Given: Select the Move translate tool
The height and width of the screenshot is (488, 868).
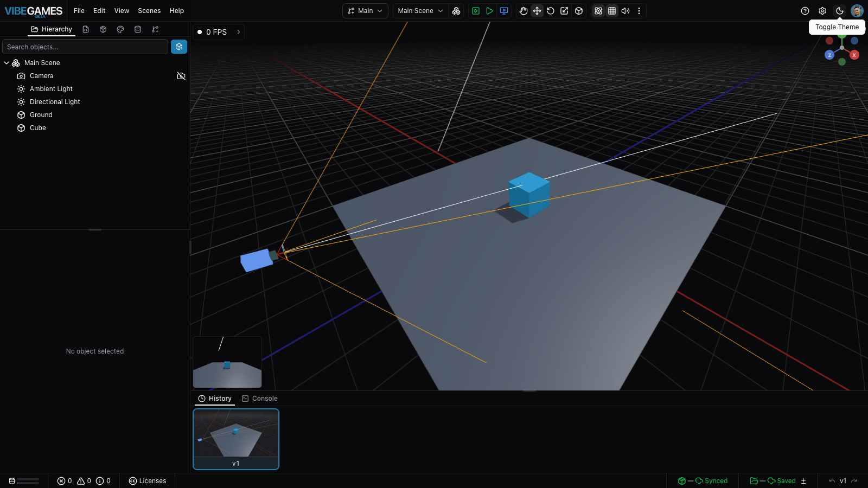Looking at the screenshot, I should point(537,11).
